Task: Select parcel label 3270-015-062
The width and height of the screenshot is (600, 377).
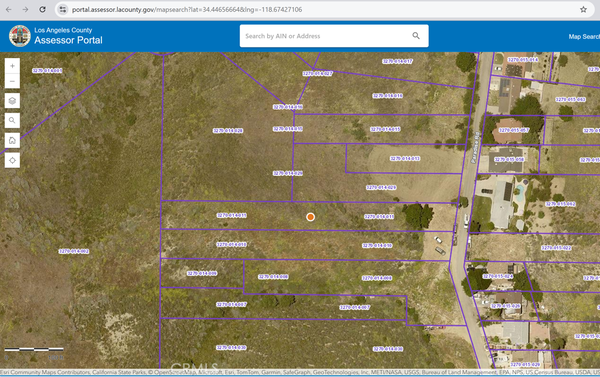Action: coord(560,204)
